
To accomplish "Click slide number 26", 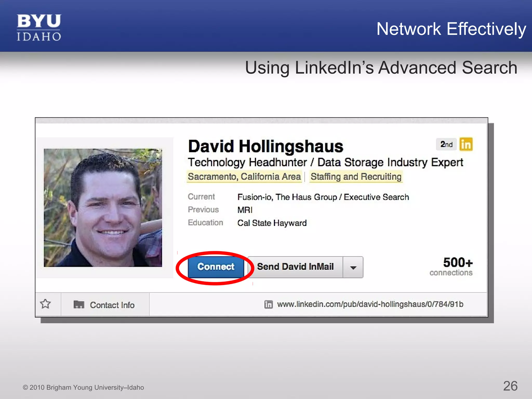I will point(510,386).
